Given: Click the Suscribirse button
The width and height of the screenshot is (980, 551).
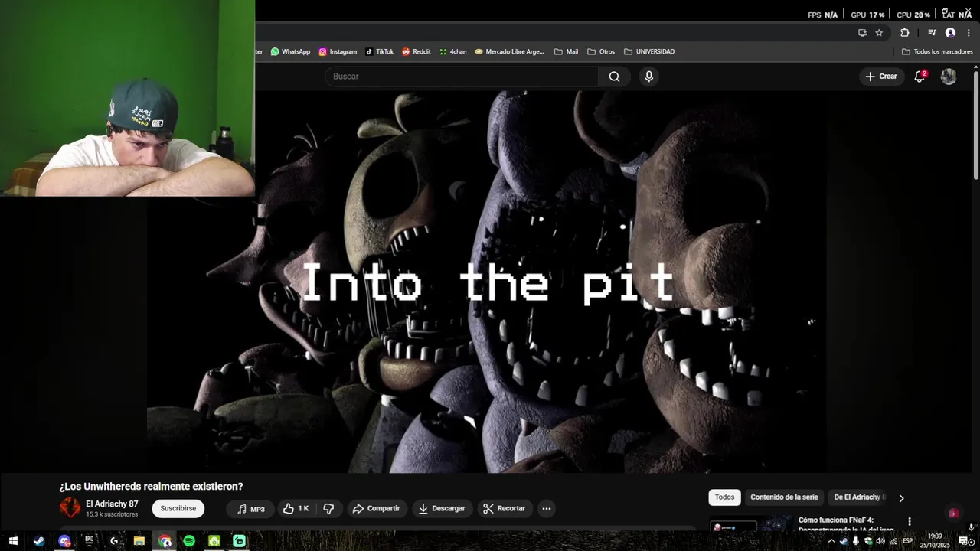Looking at the screenshot, I should point(178,508).
